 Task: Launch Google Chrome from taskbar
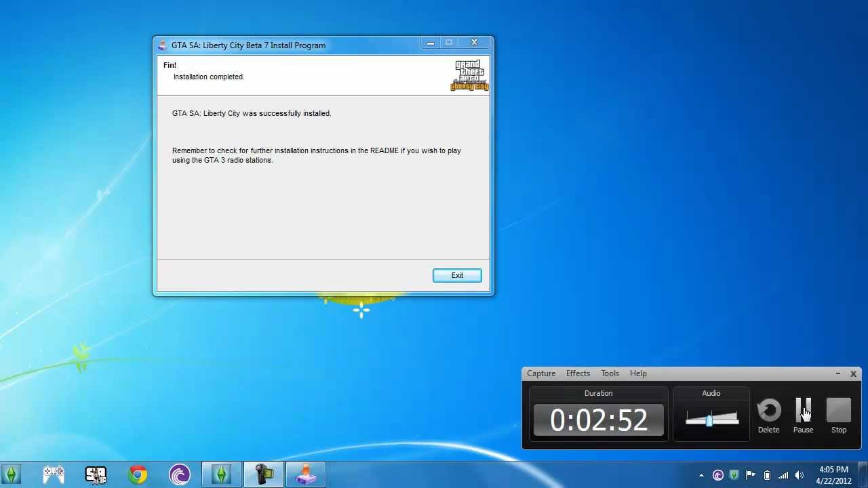click(138, 474)
